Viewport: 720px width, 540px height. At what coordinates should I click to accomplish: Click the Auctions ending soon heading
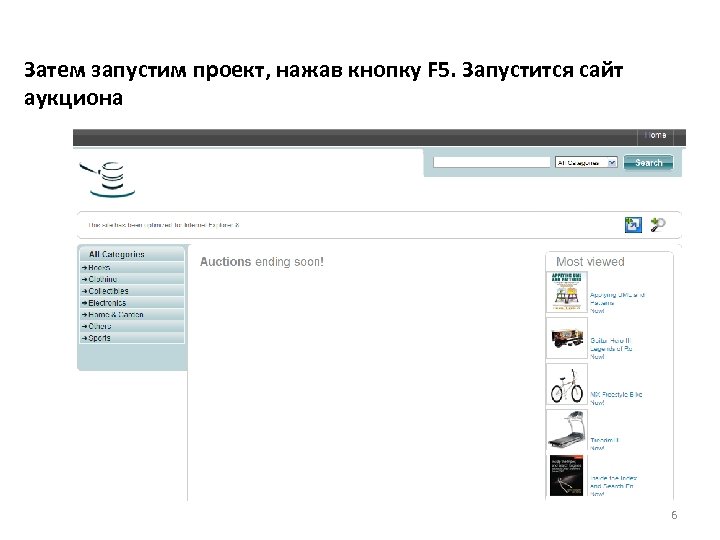point(262,262)
